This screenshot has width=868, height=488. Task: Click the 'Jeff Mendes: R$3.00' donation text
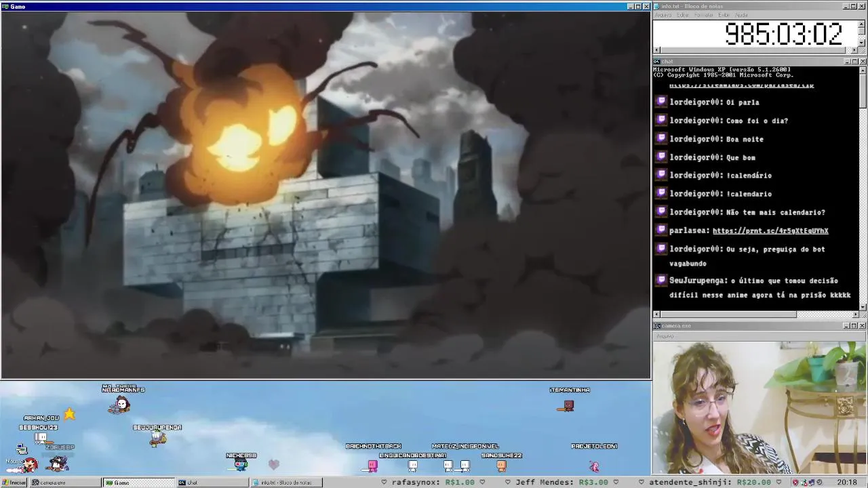tap(561, 483)
